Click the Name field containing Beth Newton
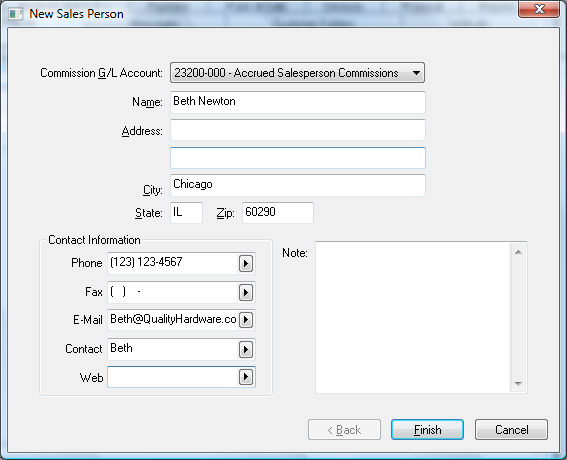Image resolution: width=567 pixels, height=460 pixels. coord(298,102)
